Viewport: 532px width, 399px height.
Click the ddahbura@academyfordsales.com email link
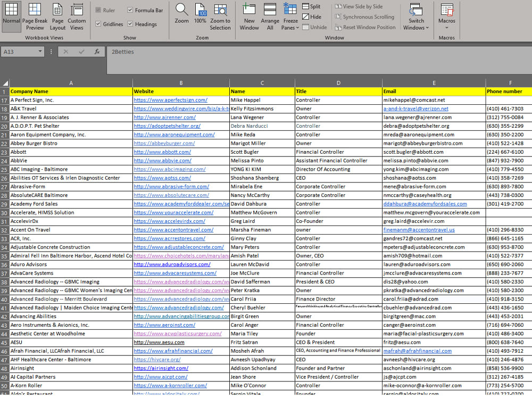tap(425, 204)
